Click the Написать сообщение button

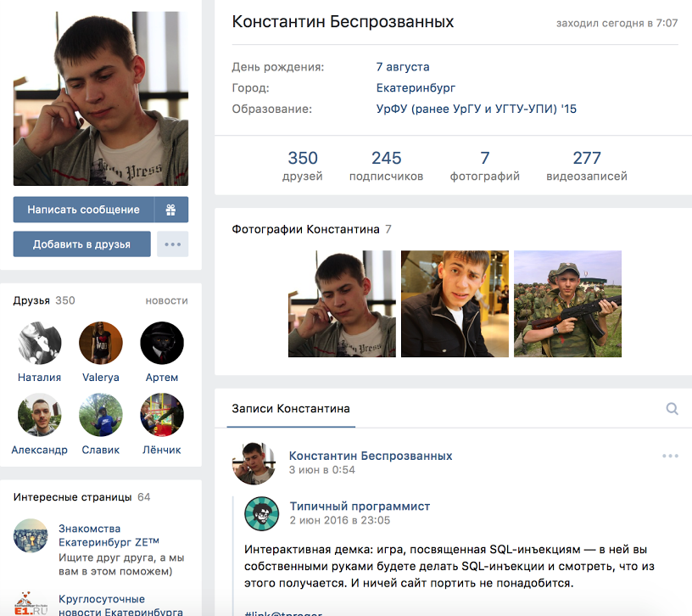click(84, 210)
